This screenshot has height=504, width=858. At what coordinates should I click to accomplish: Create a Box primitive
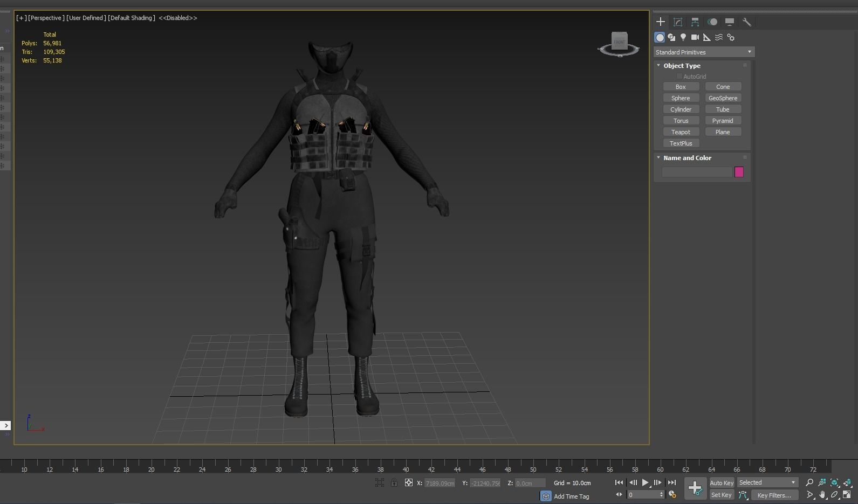(x=681, y=87)
